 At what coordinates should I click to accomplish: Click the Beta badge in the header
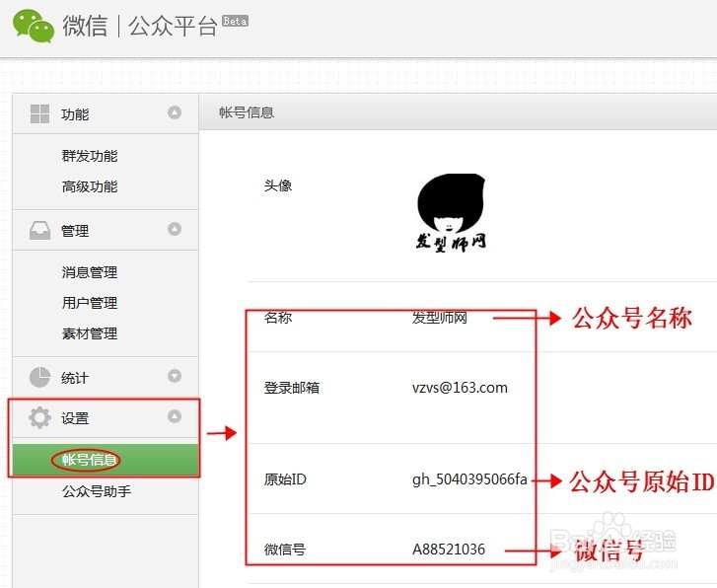[235, 21]
